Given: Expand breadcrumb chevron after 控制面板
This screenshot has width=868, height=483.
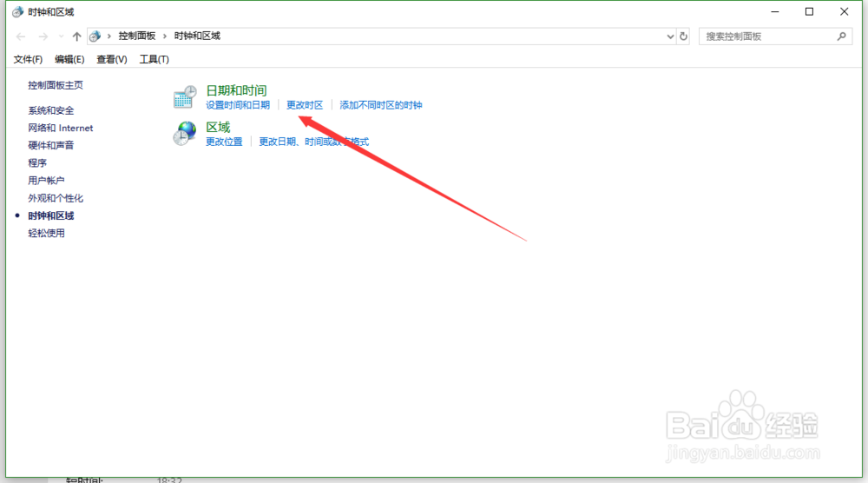Looking at the screenshot, I should tap(164, 36).
